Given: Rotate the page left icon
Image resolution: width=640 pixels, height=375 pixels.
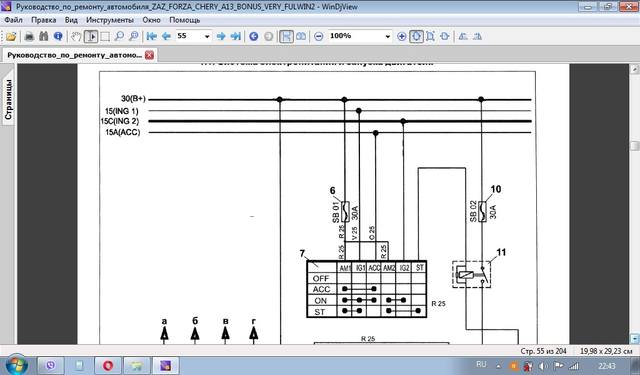Looking at the screenshot, I should [x=463, y=37].
